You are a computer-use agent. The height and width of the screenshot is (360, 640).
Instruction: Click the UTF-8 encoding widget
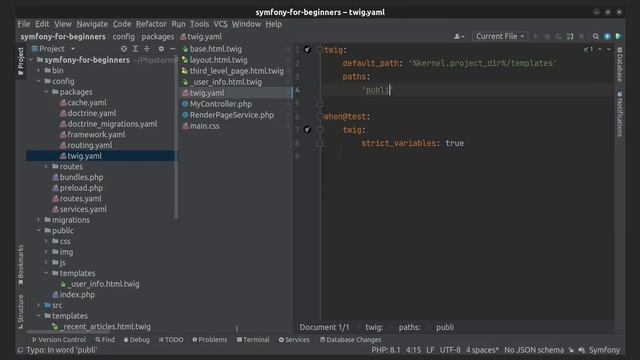pyautogui.click(x=450, y=350)
